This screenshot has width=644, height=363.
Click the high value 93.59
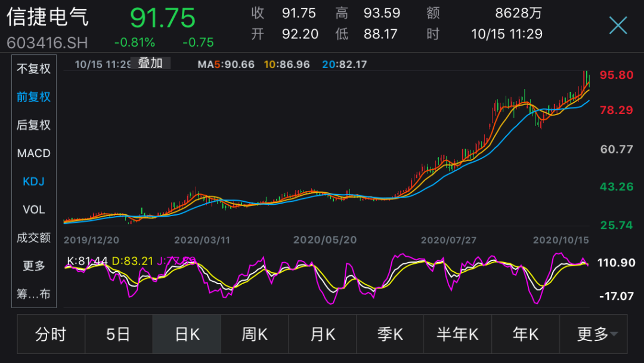click(382, 13)
